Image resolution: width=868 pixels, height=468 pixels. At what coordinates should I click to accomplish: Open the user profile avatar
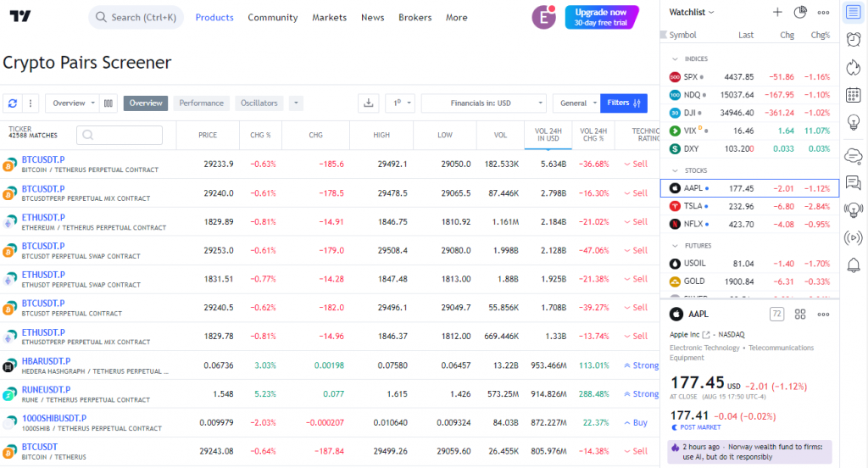pos(543,17)
